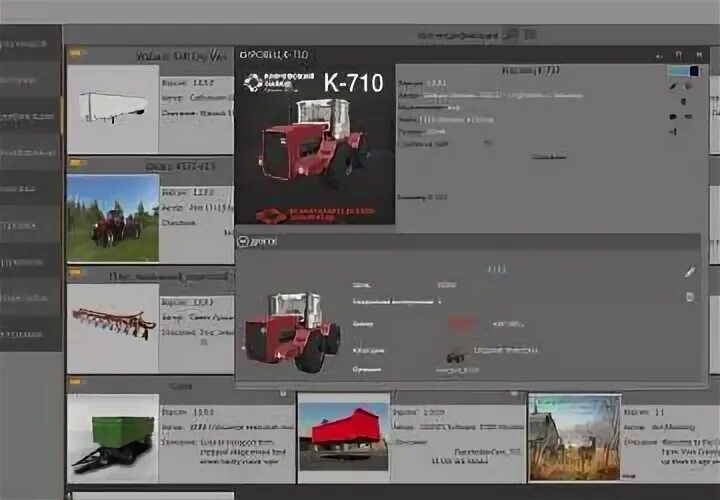The width and height of the screenshot is (720, 500).
Task: Pick the red color swatch in the lower panel
Action: point(461,323)
